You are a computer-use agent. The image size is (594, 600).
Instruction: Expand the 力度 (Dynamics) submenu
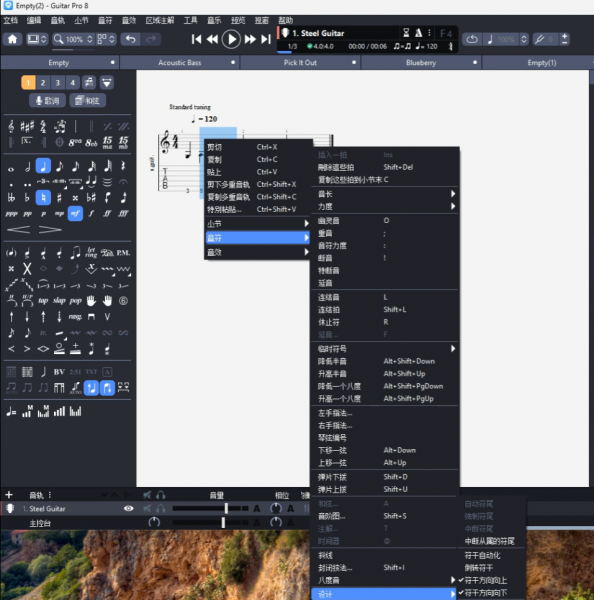[385, 207]
